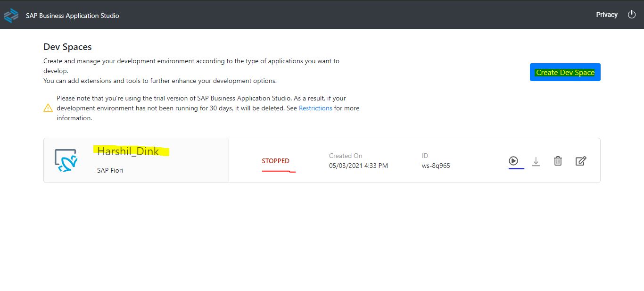This screenshot has height=291, width=644.
Task: Click the edit dev space pencil icon
Action: tap(581, 161)
